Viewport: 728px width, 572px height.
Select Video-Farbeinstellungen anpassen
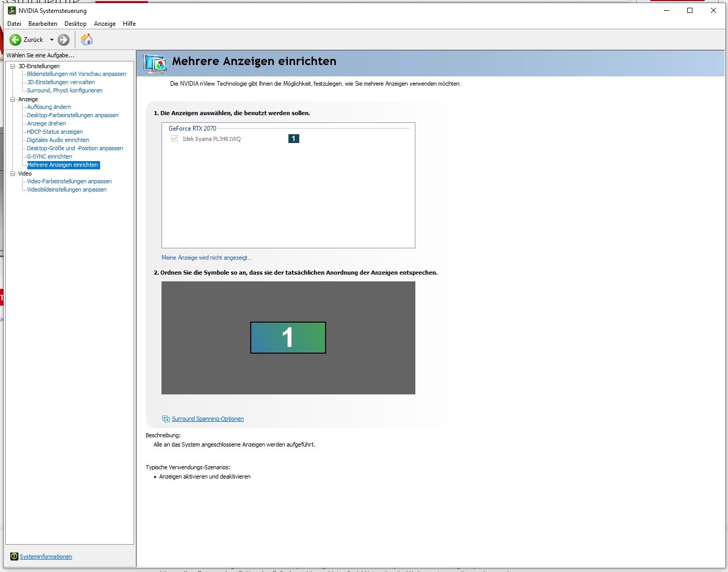69,181
